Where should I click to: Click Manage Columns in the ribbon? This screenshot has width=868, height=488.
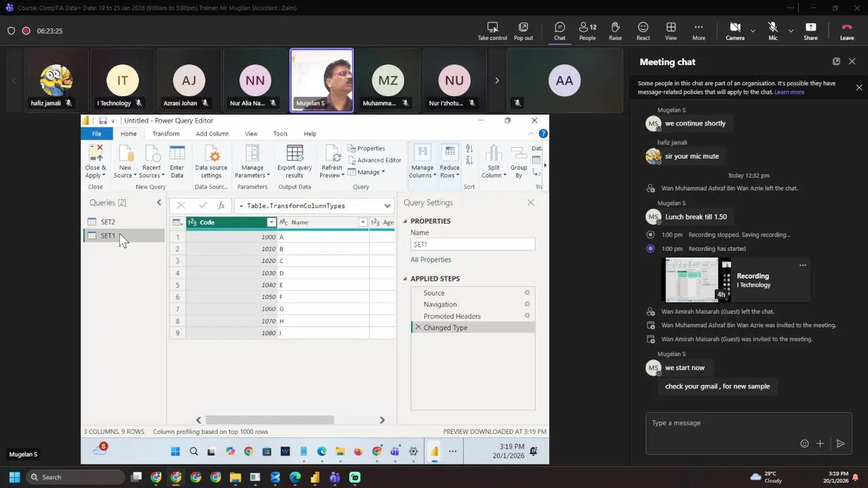[x=422, y=162]
